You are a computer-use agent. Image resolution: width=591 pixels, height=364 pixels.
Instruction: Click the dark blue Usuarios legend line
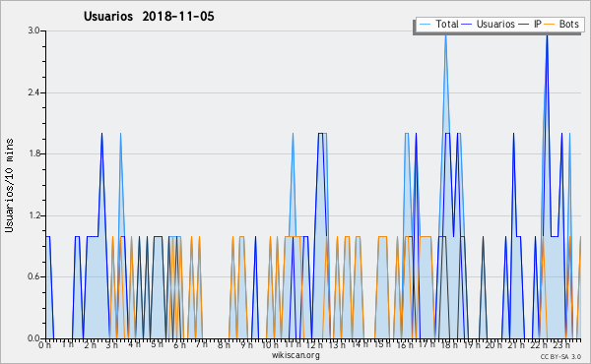(x=467, y=25)
